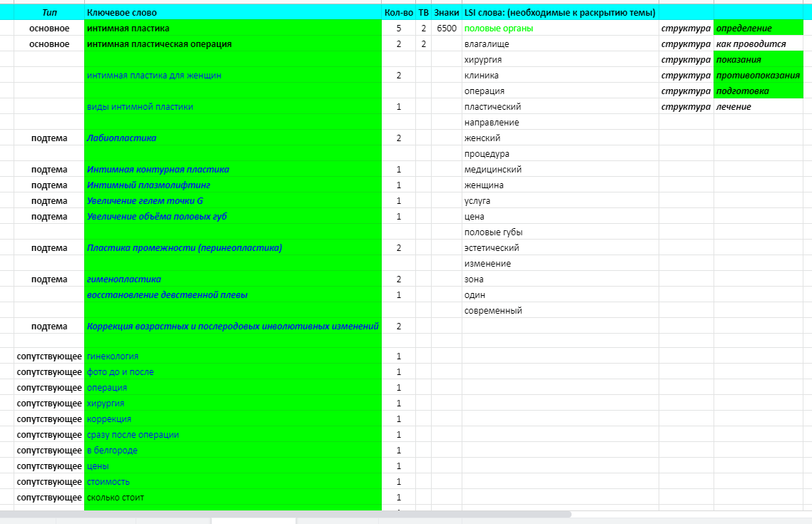Click the 'клиника' LSI cell
This screenshot has height=524, width=812.
(x=560, y=75)
